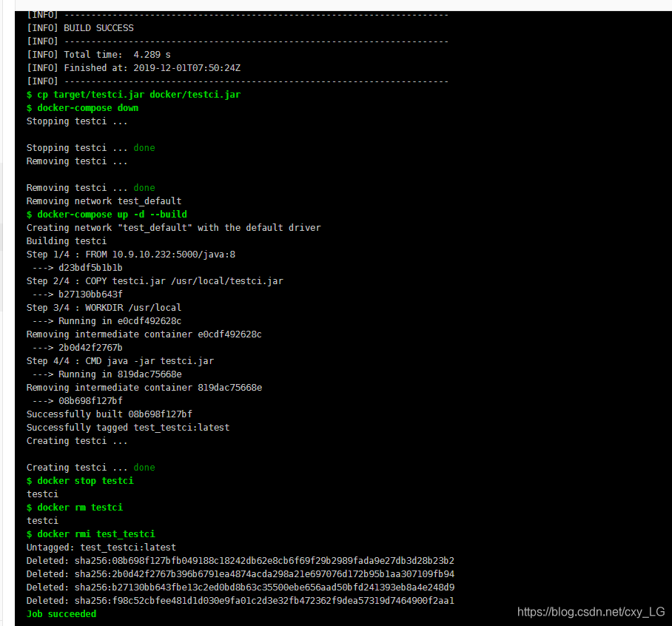Click the green 'Job succeeded' status text

point(61,614)
